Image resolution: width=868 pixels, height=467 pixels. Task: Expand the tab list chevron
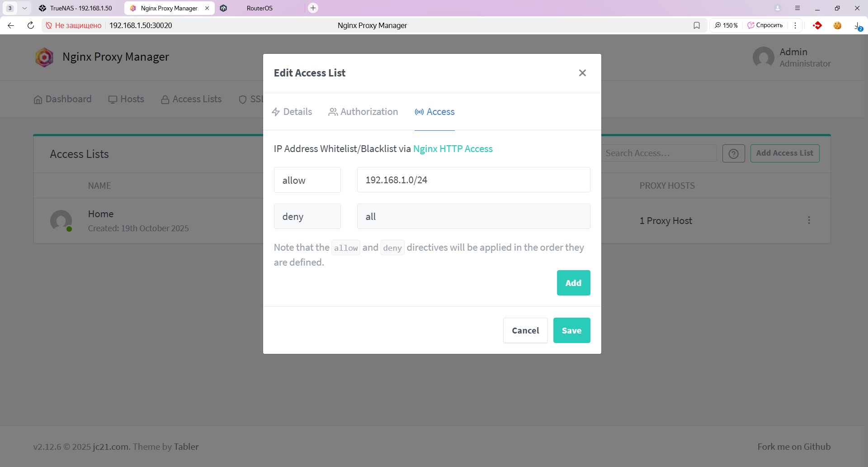24,8
